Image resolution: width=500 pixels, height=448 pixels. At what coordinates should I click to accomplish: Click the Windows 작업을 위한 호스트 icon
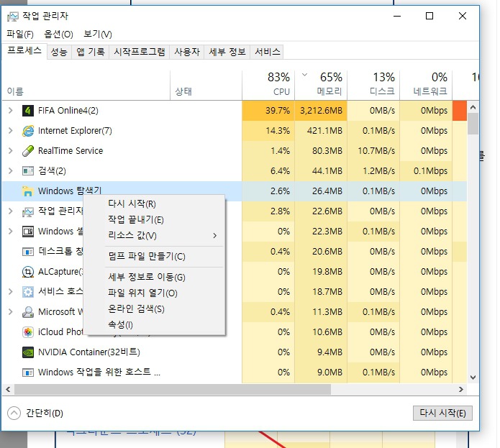tap(28, 372)
